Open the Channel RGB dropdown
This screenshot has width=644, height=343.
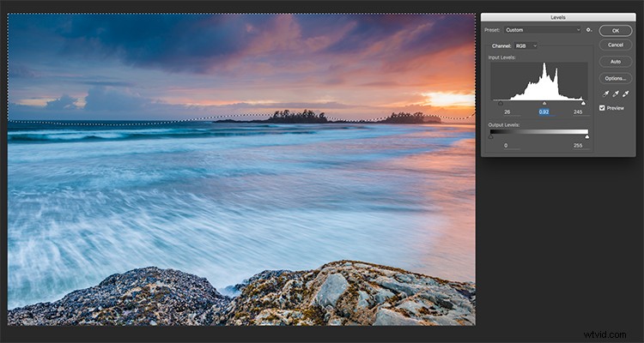(526, 46)
